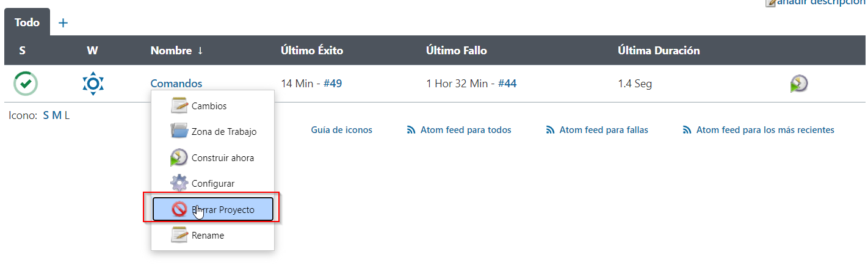Viewport: 868px width, 274px height.
Task: Click the Rename notepad icon
Action: 179,235
